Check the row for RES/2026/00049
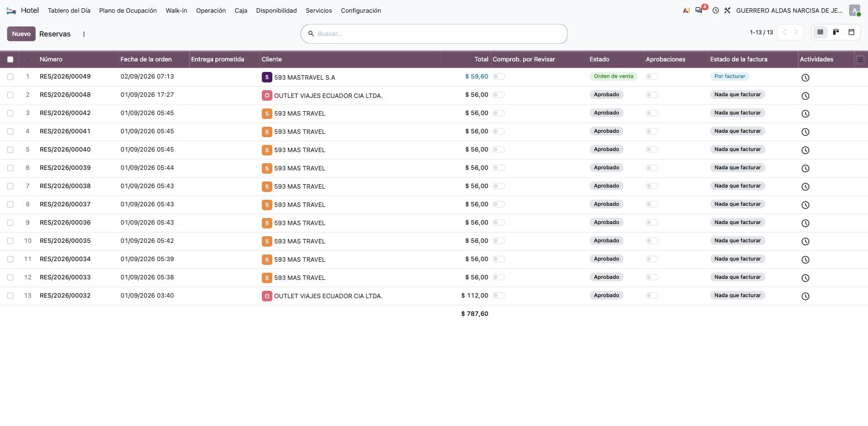This screenshot has height=426, width=868. pos(10,76)
